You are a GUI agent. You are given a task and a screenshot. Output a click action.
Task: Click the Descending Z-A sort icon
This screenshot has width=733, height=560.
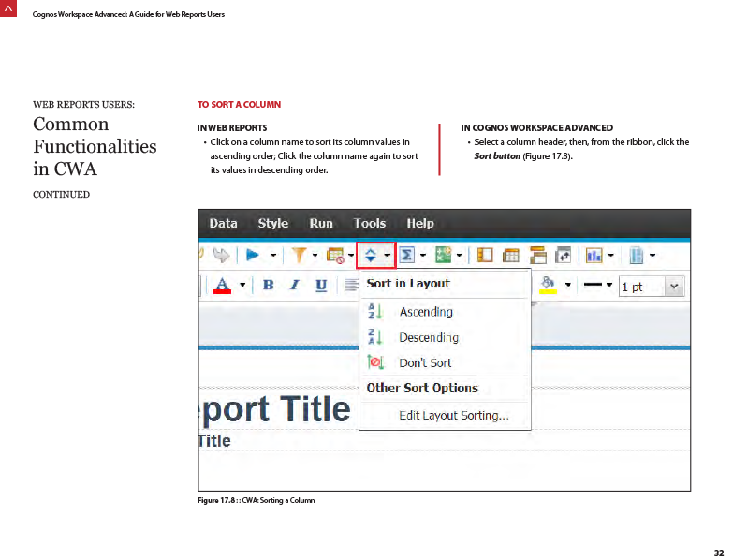[374, 336]
